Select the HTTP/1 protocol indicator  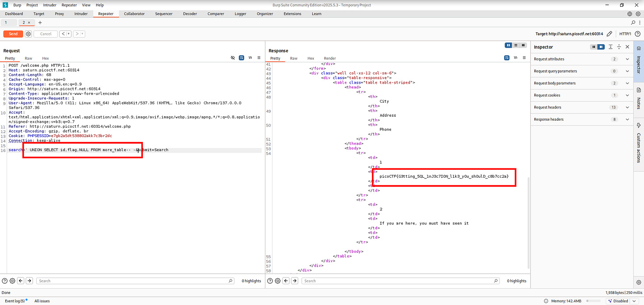tap(625, 34)
